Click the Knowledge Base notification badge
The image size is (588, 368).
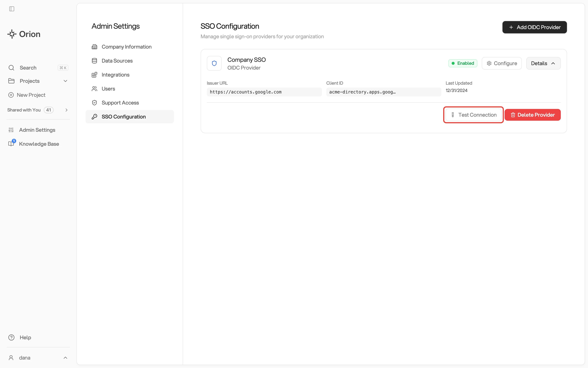[x=14, y=141]
